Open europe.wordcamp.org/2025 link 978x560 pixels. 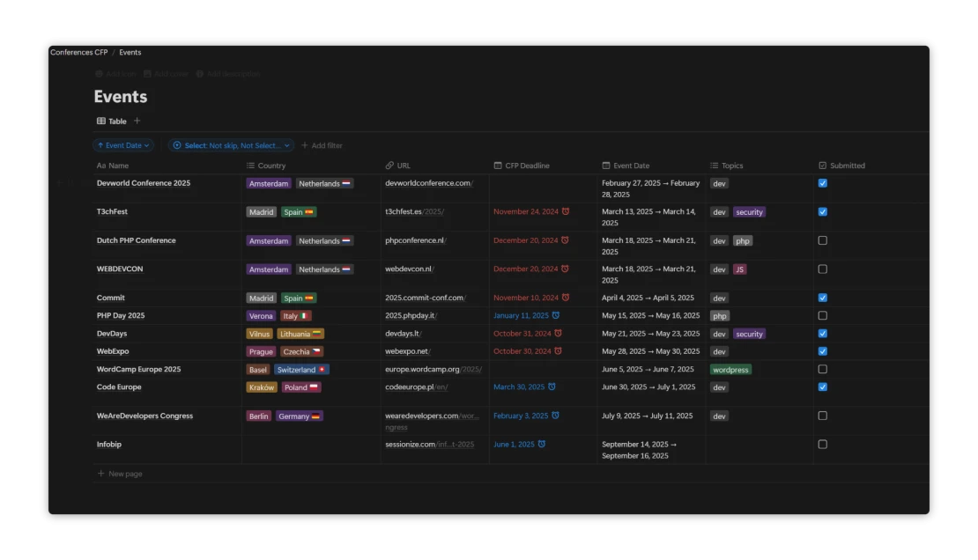pyautogui.click(x=433, y=369)
